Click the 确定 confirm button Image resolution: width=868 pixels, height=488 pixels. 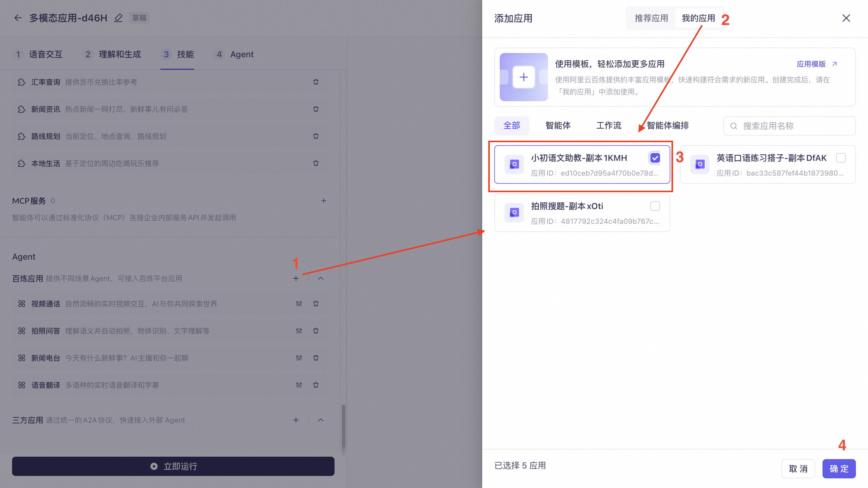tap(839, 468)
